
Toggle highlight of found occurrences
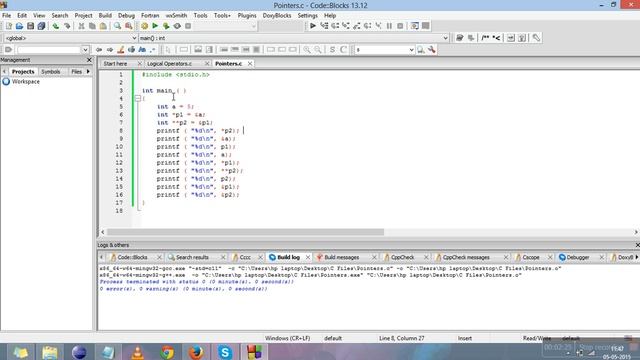point(121,50)
